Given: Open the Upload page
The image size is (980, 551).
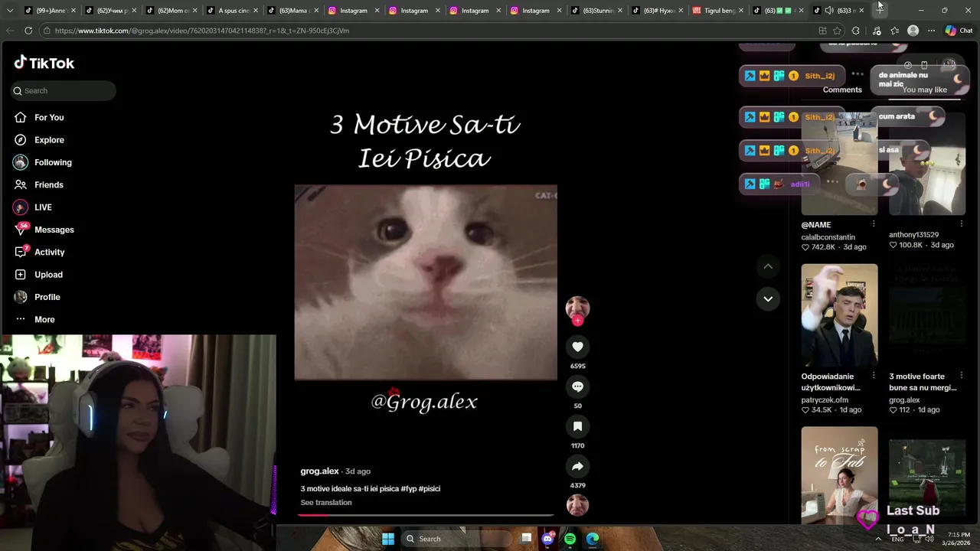Looking at the screenshot, I should click(x=48, y=275).
